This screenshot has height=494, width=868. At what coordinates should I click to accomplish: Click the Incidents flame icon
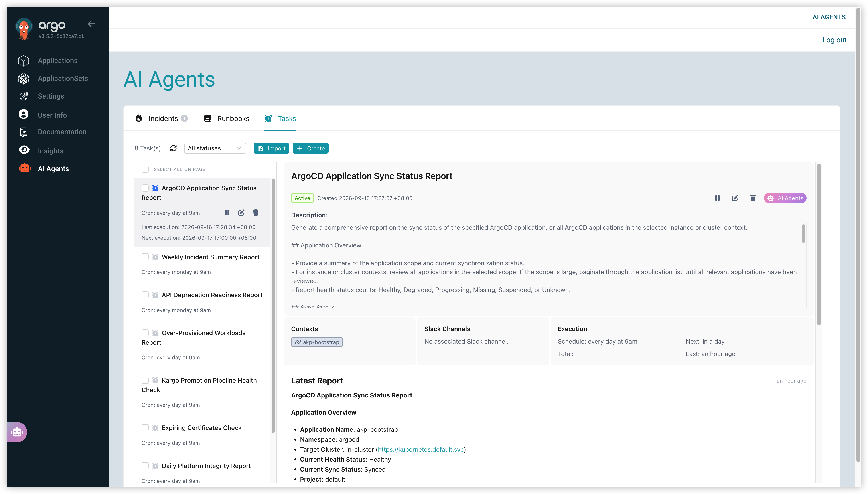tap(139, 118)
